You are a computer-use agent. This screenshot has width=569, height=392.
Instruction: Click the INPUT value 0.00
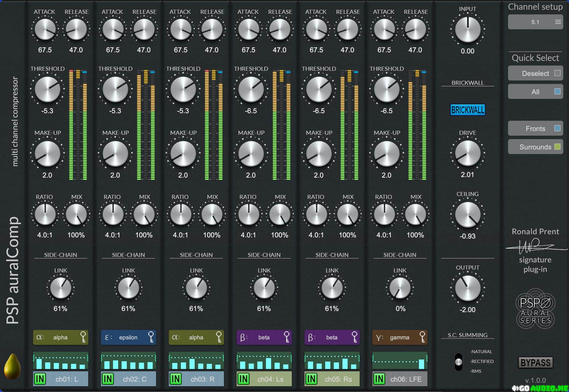click(x=468, y=51)
